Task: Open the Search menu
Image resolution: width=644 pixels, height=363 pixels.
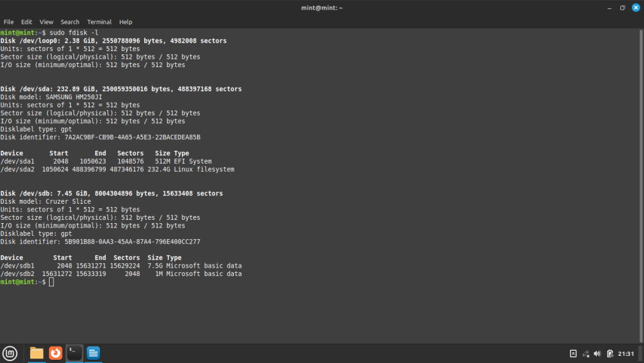Action: pyautogui.click(x=70, y=22)
